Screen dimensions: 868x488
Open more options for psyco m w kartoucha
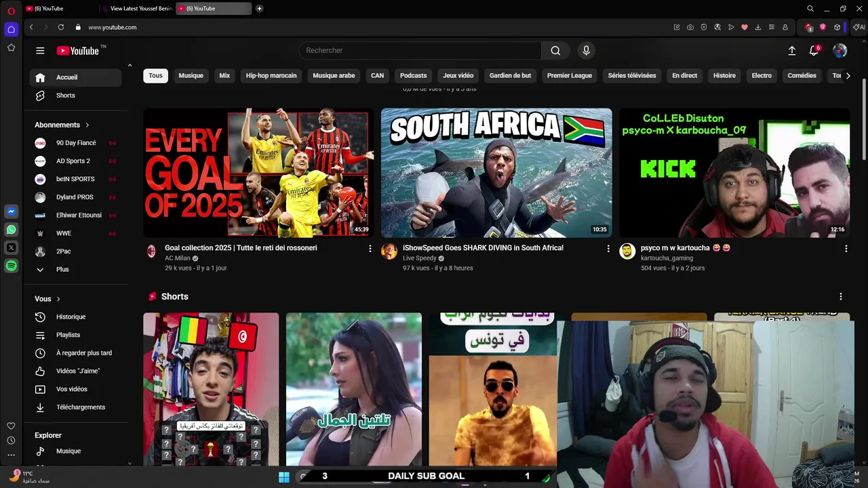[846, 249]
